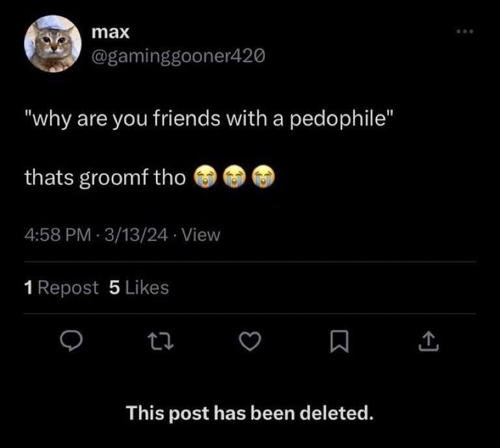Click the "This post has been deleted." notice
Viewport: 500px width, 448px height.
[250, 414]
